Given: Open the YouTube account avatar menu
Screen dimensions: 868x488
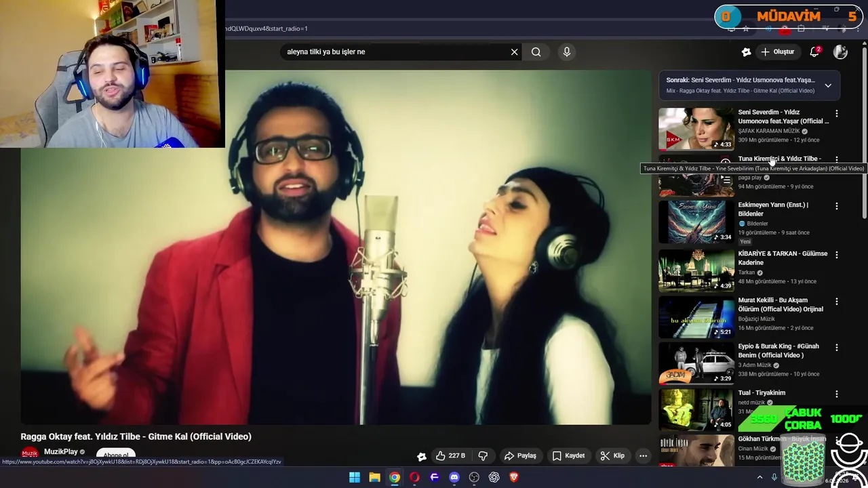Looking at the screenshot, I should [x=840, y=52].
